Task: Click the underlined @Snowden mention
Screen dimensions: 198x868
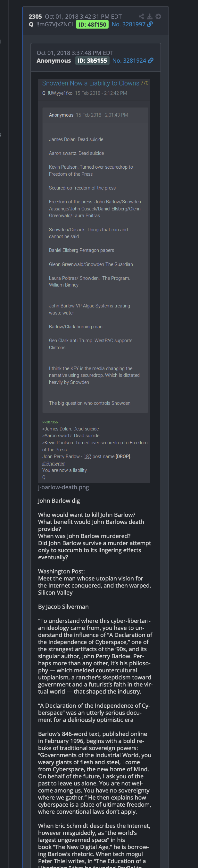Action: tap(54, 464)
